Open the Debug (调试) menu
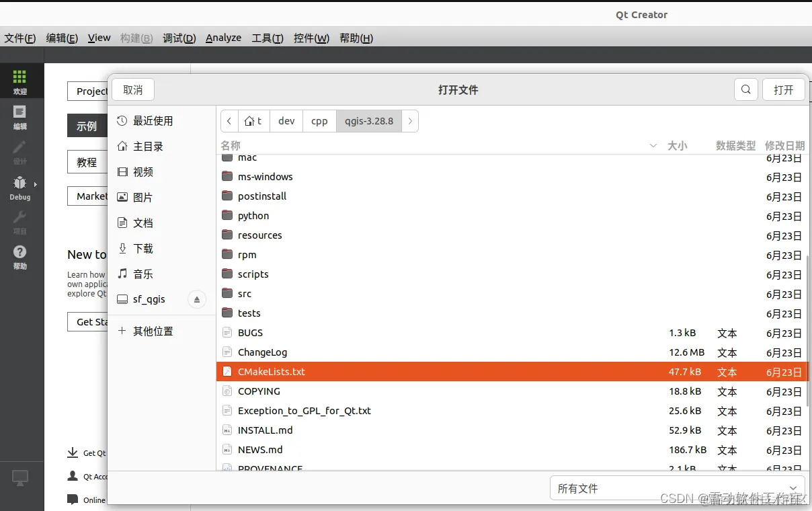This screenshot has height=511, width=812. [179, 38]
